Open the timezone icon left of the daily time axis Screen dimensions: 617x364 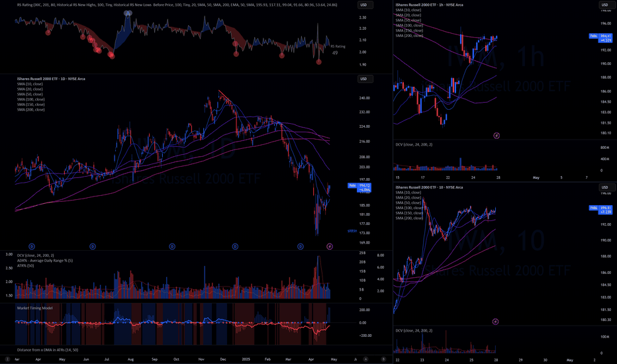[x=7, y=359]
